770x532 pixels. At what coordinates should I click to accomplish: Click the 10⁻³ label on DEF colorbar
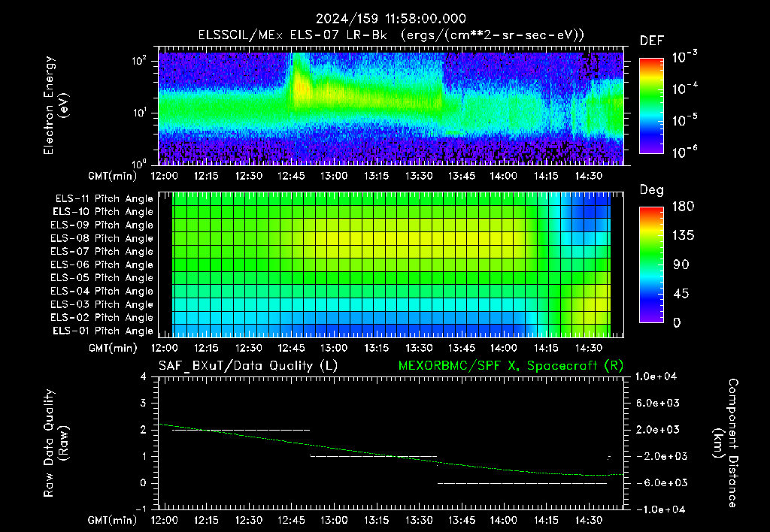[684, 56]
